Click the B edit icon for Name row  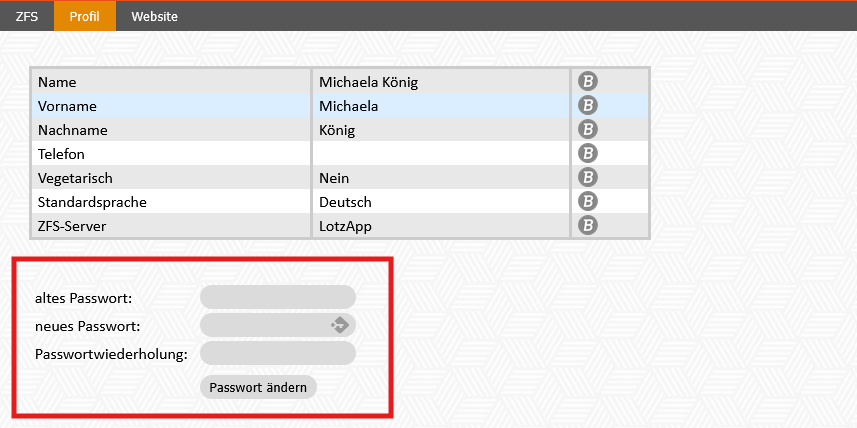588,81
